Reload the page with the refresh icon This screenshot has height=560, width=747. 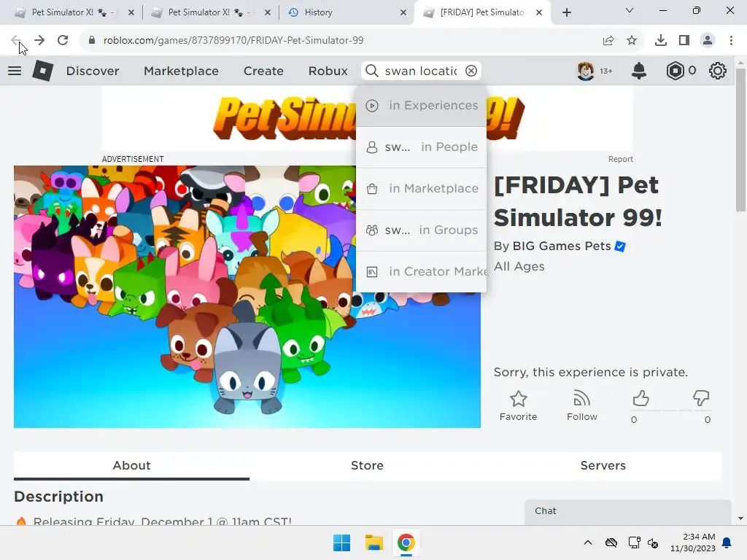tap(63, 41)
